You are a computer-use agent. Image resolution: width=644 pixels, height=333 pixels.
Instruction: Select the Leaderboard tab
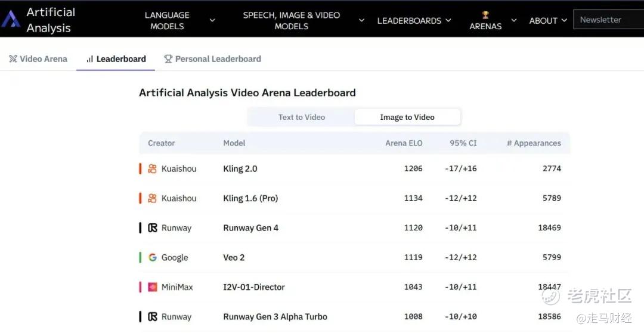point(116,59)
